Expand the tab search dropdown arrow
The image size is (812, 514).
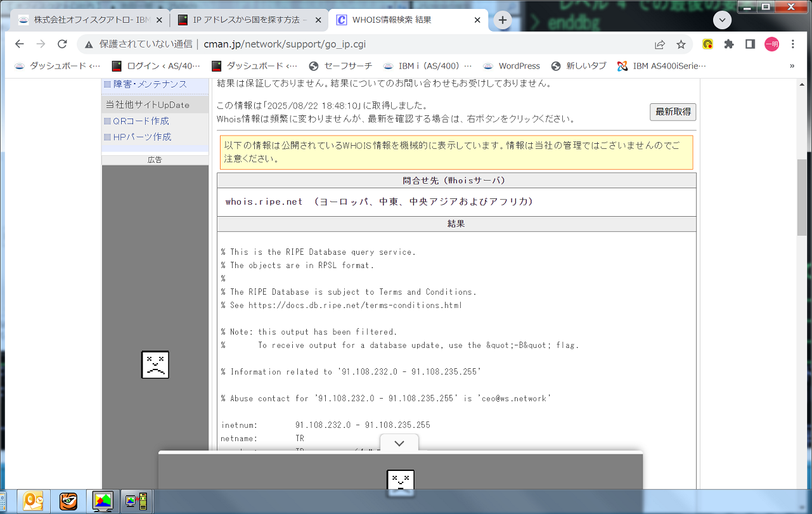pos(722,20)
